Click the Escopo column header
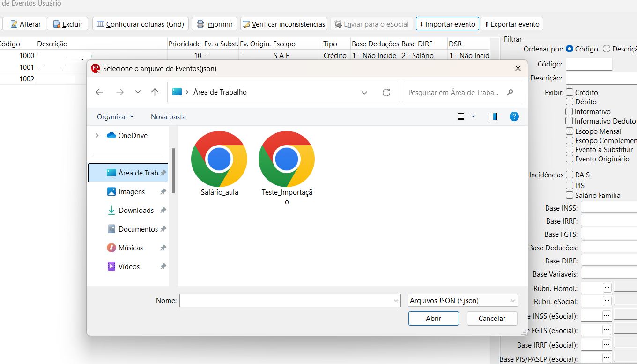This screenshot has width=637, height=364. [x=296, y=44]
